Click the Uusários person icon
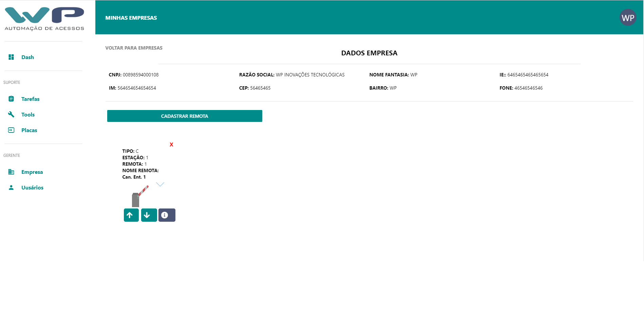This screenshot has height=328, width=644. coord(11,187)
